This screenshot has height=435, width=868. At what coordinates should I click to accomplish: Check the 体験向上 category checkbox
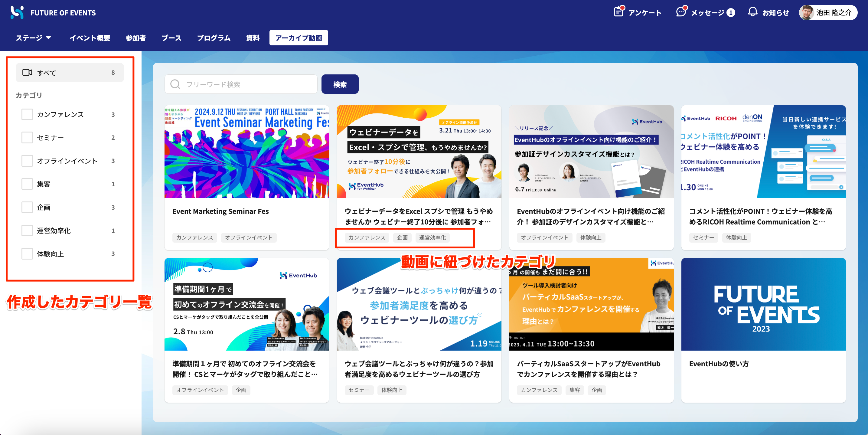pyautogui.click(x=27, y=254)
